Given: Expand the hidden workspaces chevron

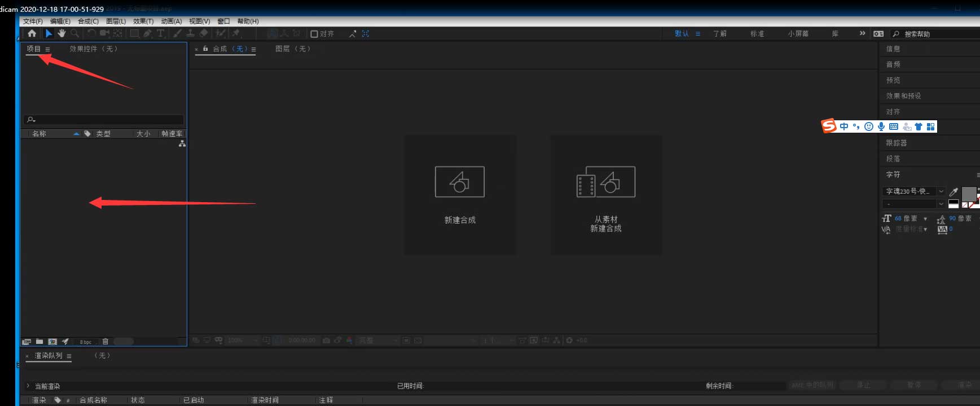Looking at the screenshot, I should coord(862,33).
